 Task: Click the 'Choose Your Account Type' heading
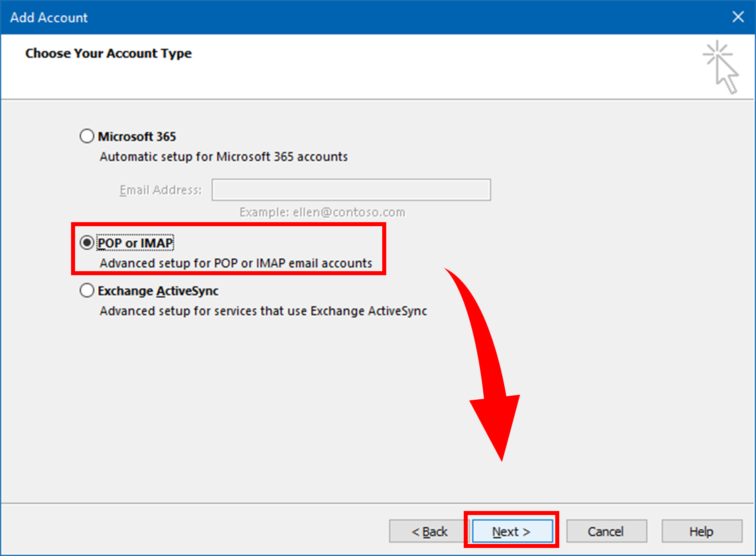[108, 53]
